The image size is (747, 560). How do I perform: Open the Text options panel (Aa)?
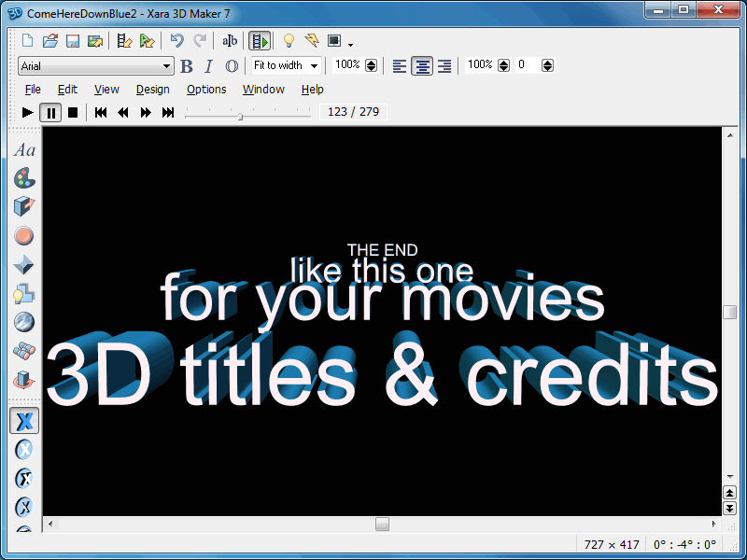(24, 149)
